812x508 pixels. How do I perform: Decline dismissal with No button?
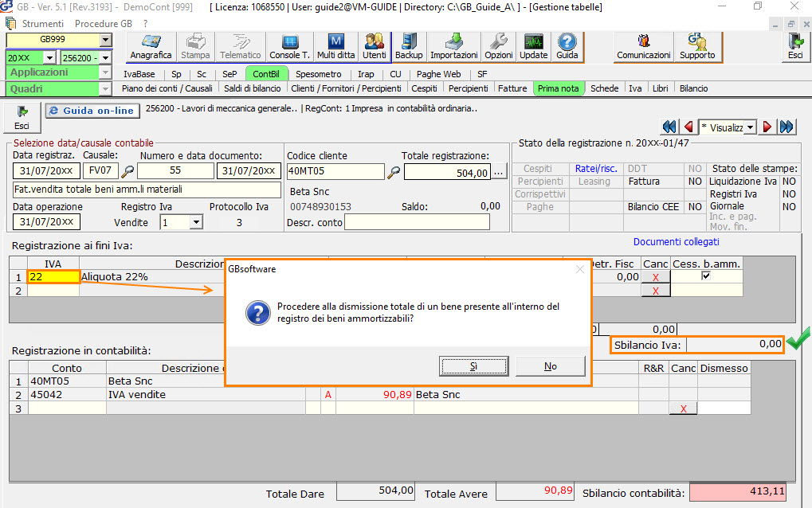551,366
